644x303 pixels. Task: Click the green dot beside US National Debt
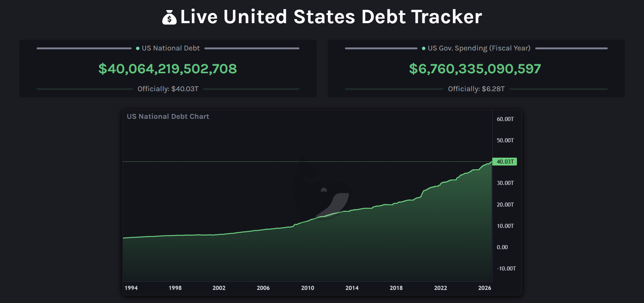point(138,49)
